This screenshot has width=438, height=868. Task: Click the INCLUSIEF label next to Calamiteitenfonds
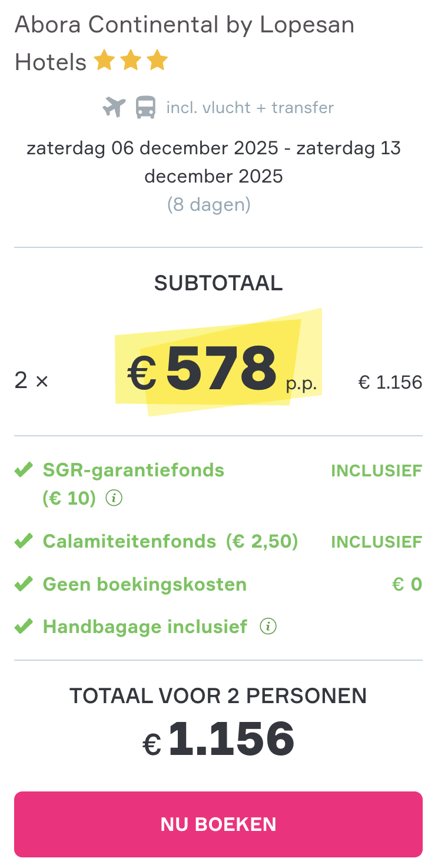pos(376,541)
